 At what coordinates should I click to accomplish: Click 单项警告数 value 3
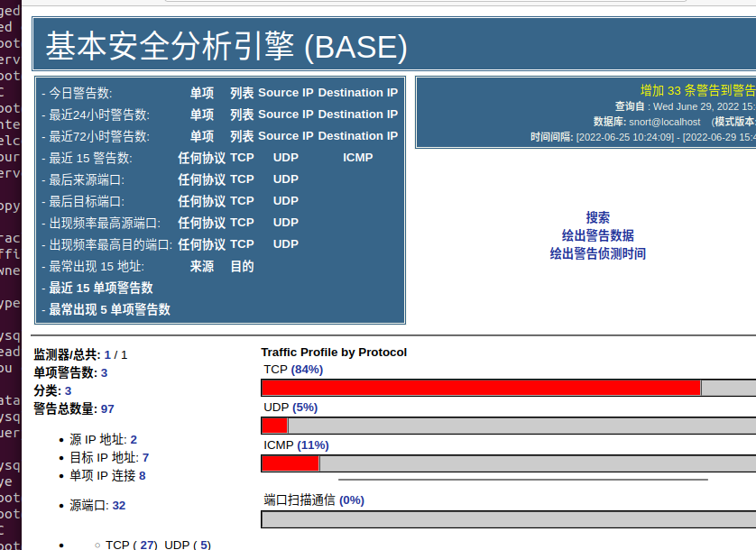tap(104, 372)
